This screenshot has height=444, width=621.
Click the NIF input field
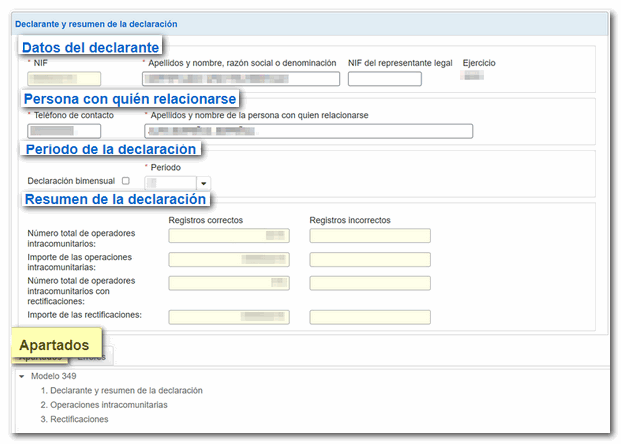pyautogui.click(x=64, y=80)
